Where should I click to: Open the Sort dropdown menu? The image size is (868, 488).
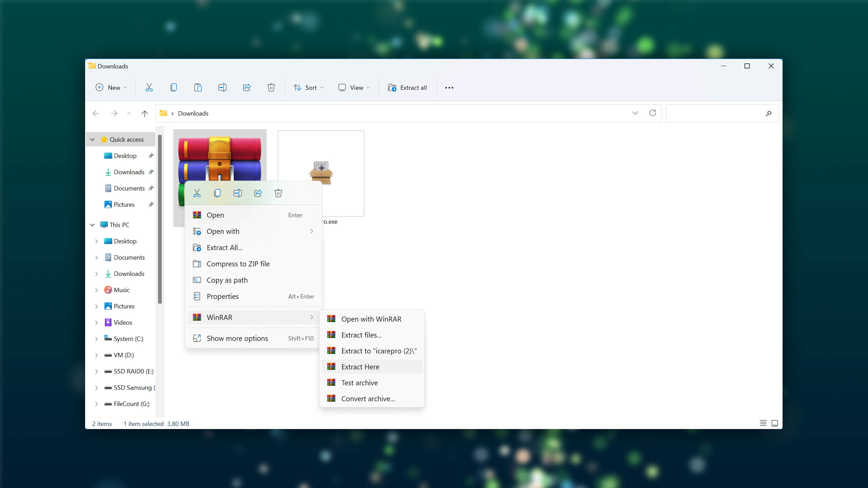point(309,87)
